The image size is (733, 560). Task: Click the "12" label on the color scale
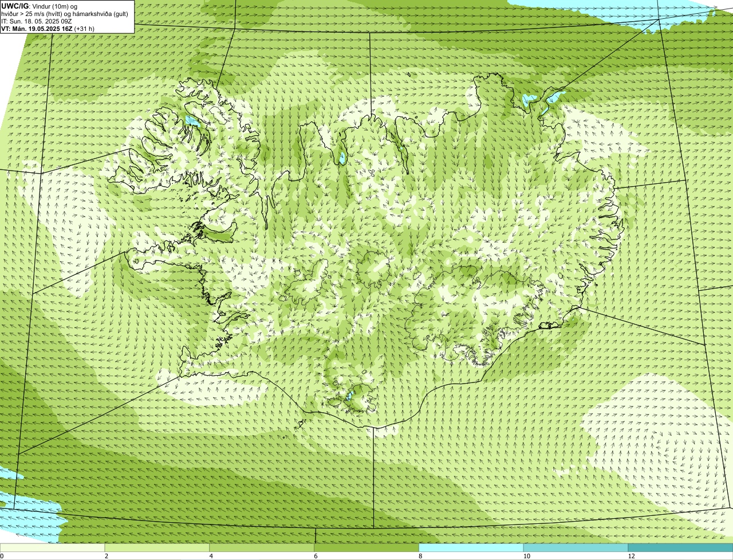coord(630,556)
